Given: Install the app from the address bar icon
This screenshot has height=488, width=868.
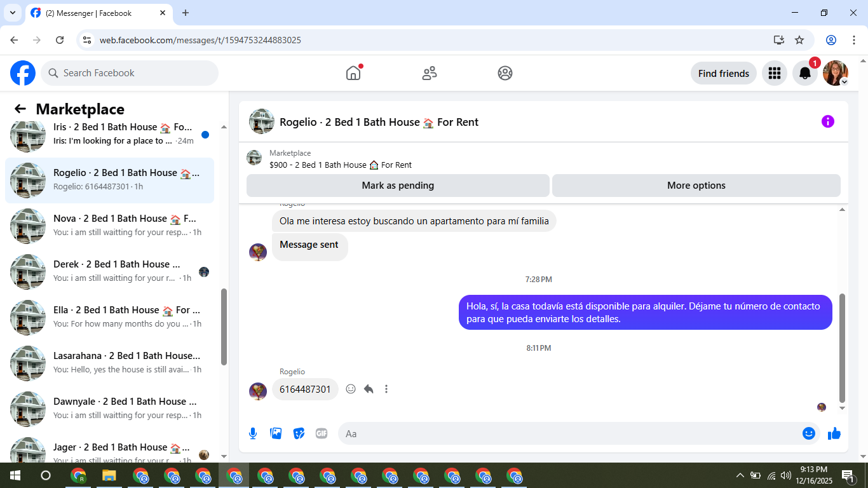Looking at the screenshot, I should (779, 40).
